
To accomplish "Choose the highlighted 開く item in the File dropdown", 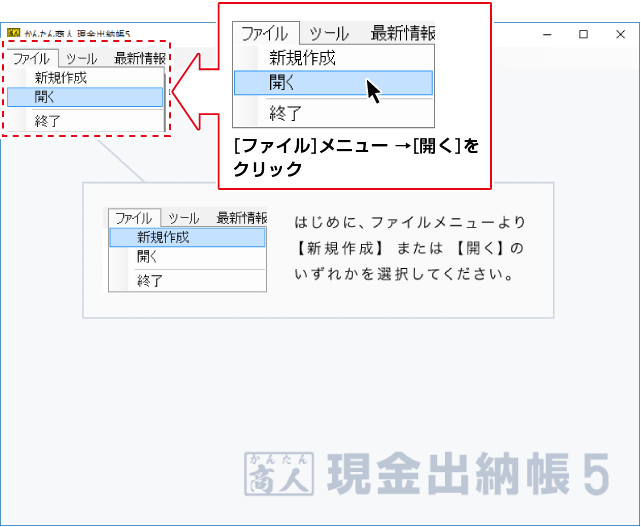I will [46, 97].
